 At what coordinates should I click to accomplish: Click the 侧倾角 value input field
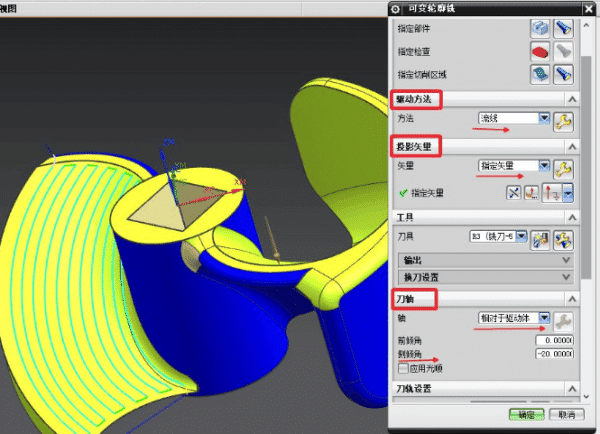tap(556, 354)
